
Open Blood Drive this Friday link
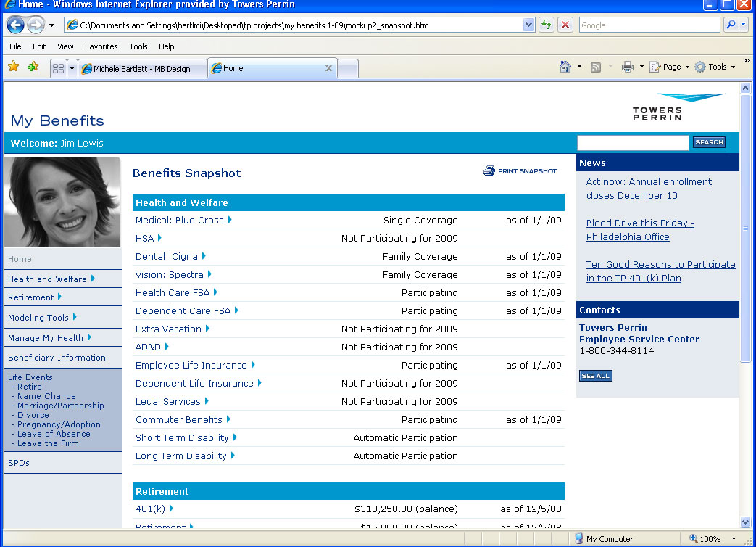[640, 230]
